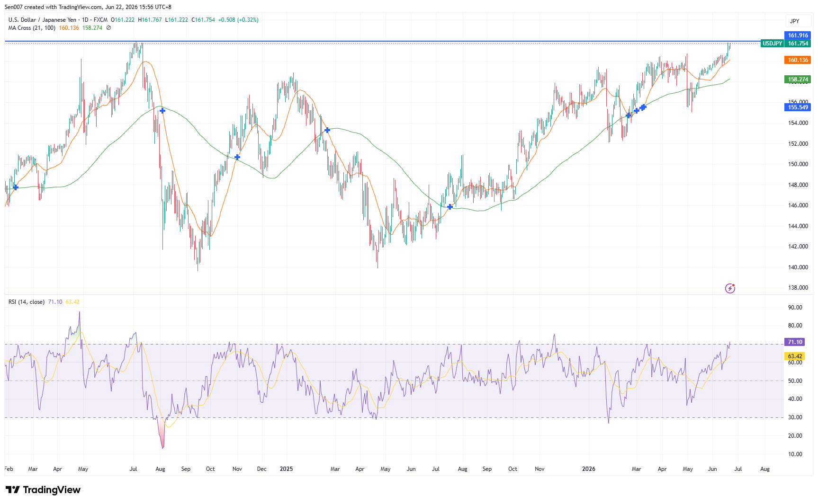Click the 140.000 price axis label

click(x=798, y=267)
